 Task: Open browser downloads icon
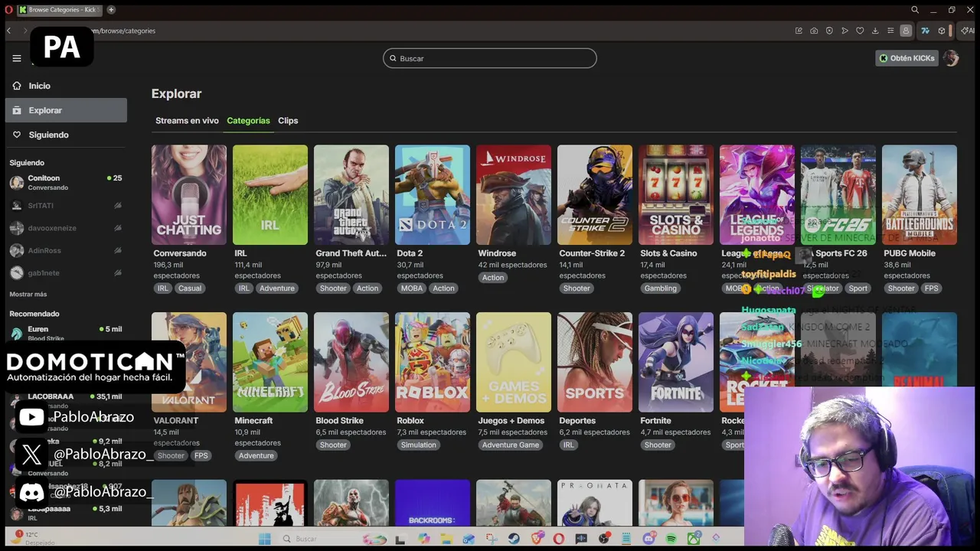pos(875,31)
